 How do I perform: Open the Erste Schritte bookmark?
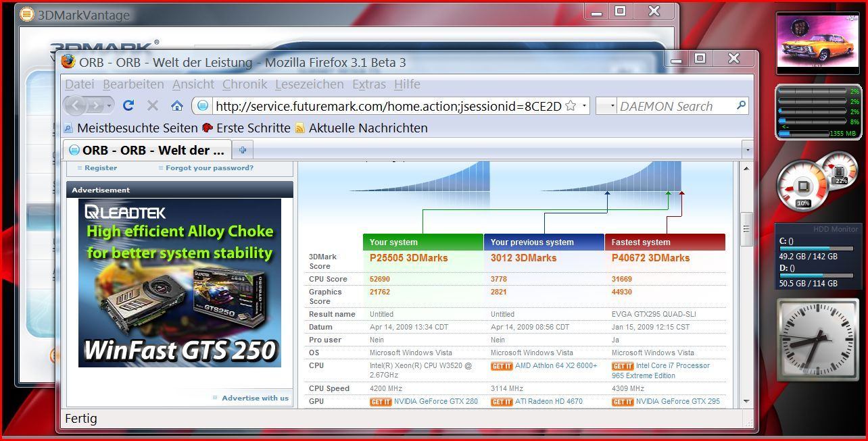(x=247, y=128)
